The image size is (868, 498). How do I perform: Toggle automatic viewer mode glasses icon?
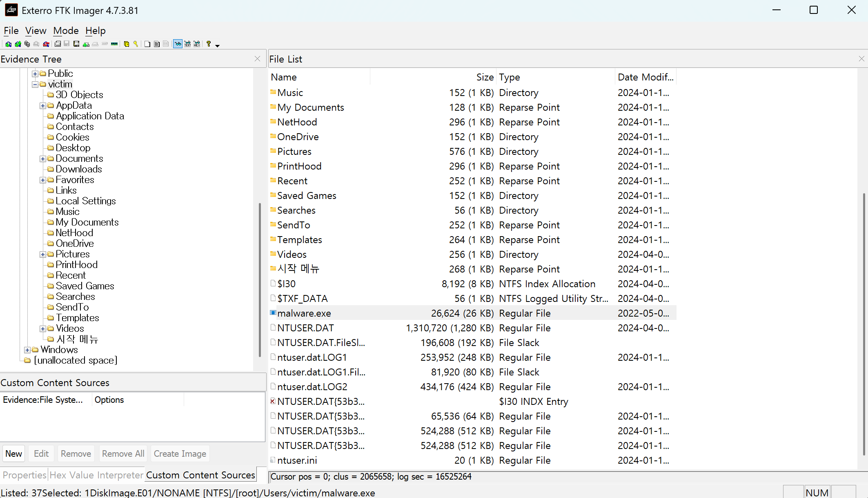pos(178,44)
